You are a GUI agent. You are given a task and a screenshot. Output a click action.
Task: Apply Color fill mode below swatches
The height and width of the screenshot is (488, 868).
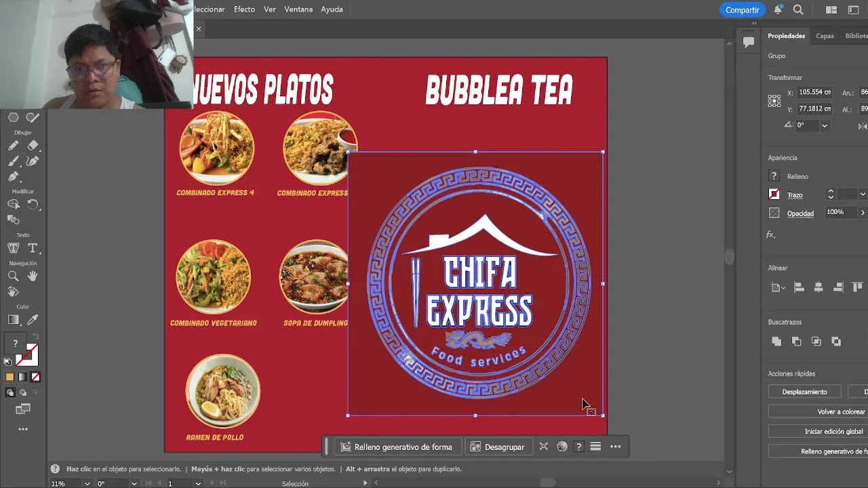coord(9,377)
